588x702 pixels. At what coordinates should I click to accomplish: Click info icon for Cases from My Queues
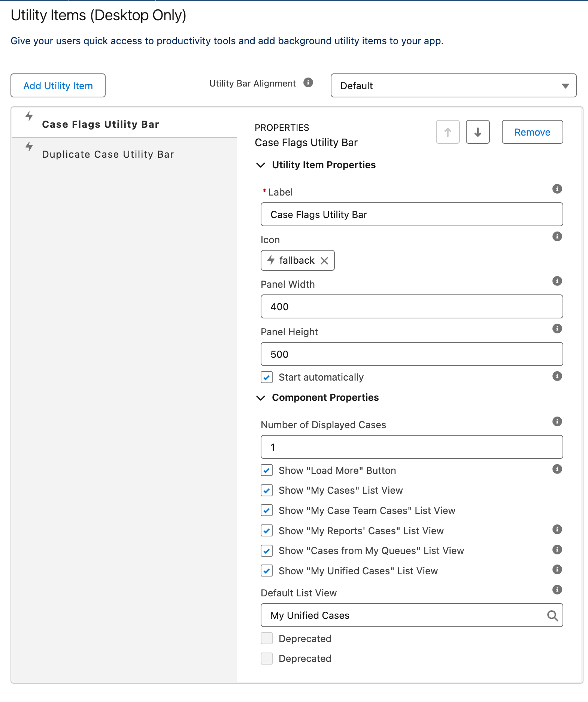[x=557, y=550]
